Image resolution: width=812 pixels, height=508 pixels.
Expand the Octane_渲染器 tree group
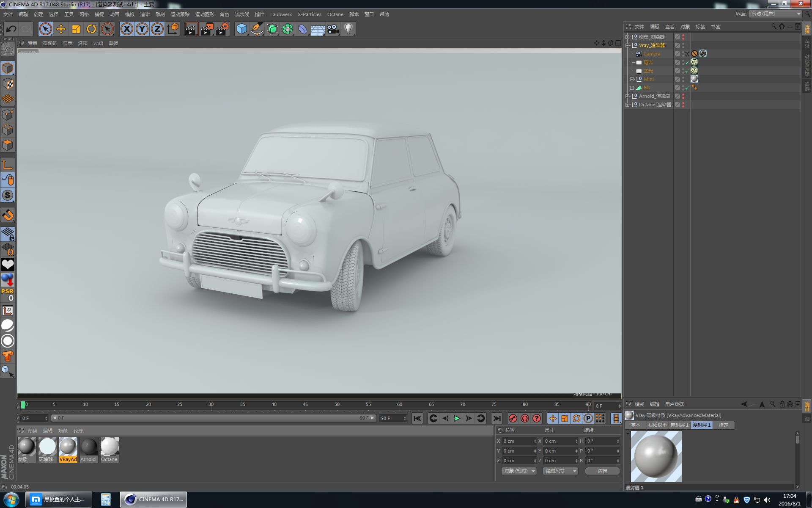point(628,105)
